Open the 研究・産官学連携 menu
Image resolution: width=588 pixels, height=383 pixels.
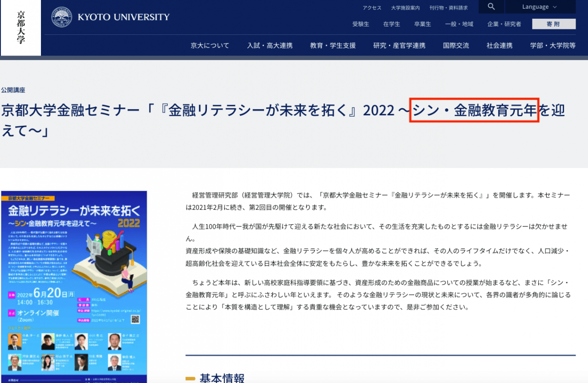[400, 45]
